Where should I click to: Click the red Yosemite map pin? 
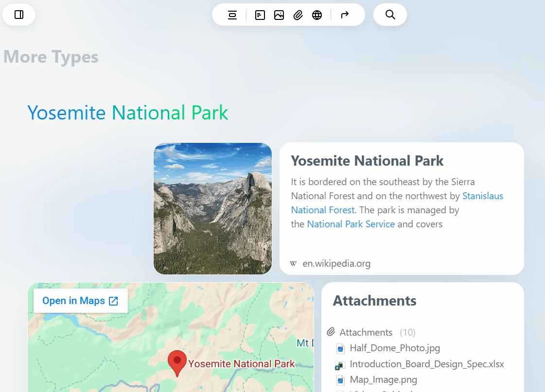(177, 363)
